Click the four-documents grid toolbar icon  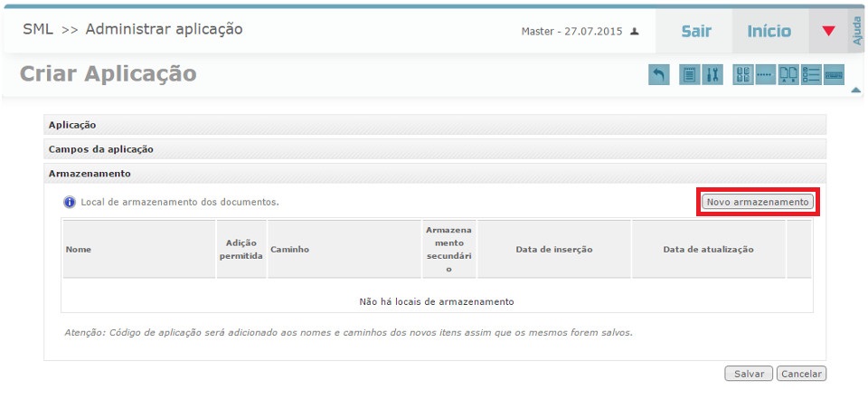[743, 75]
